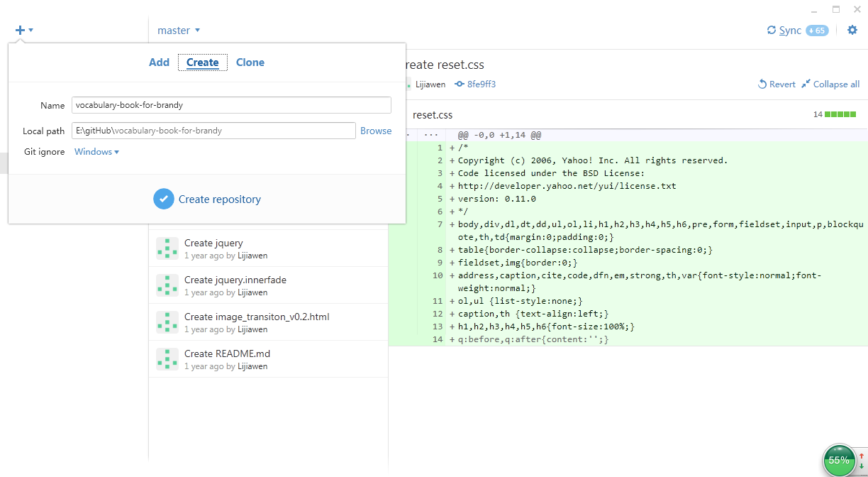868x477 pixels.
Task: Expand the hunk ellipsis in diff header
Action: tap(430, 135)
